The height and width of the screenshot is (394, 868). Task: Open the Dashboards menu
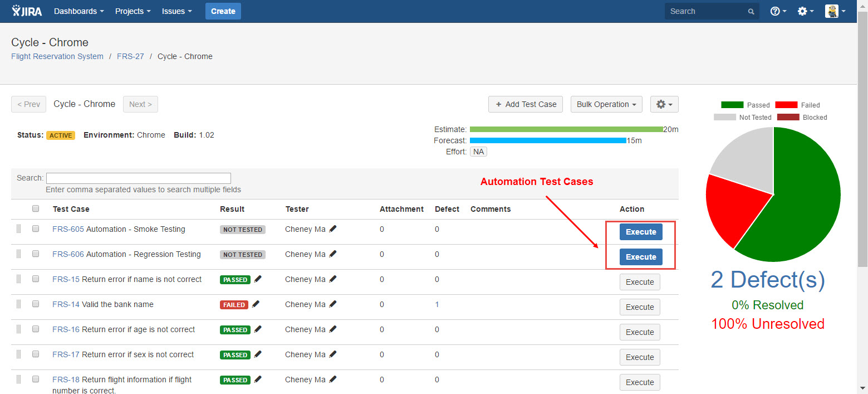pos(79,11)
